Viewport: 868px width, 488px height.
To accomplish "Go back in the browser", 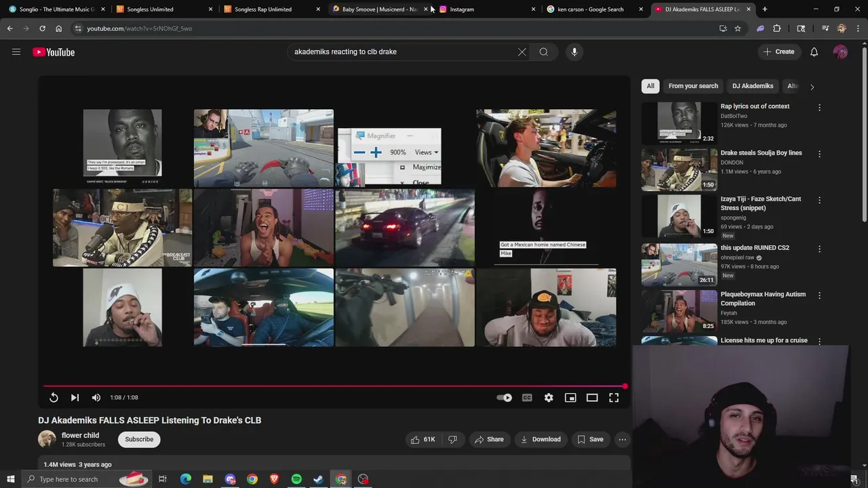I will pyautogui.click(x=10, y=28).
